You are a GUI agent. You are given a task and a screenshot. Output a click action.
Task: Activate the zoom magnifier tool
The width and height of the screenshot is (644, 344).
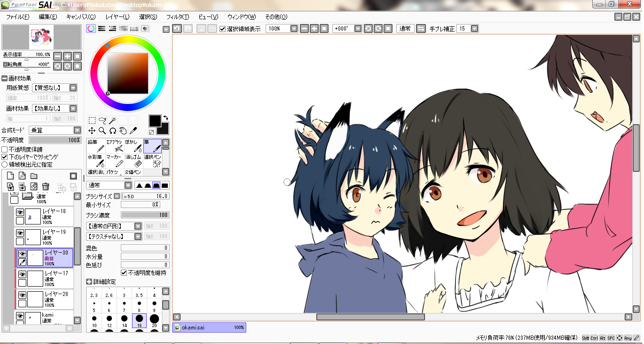(102, 131)
